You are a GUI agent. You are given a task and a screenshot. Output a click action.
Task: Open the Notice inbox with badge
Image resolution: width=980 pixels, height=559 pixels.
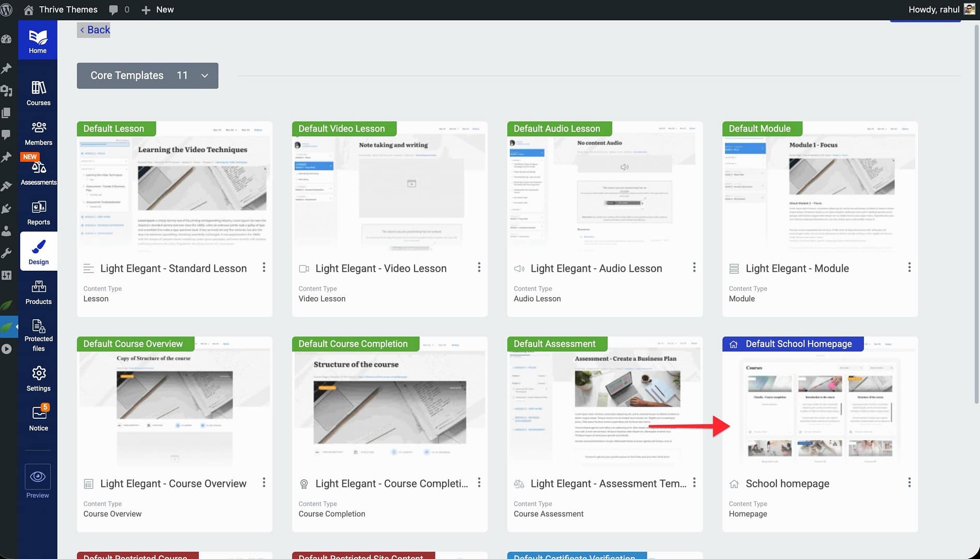[x=38, y=418]
